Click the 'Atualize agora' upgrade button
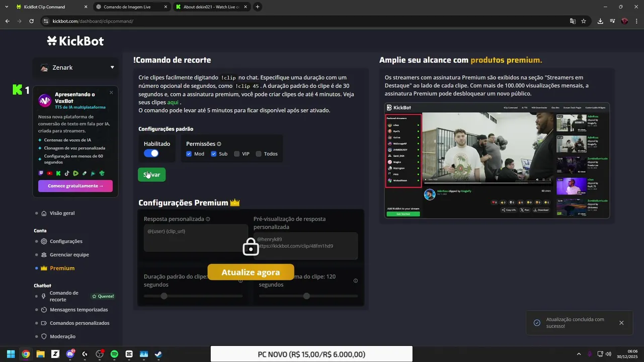Image resolution: width=644 pixels, height=362 pixels. [x=251, y=272]
